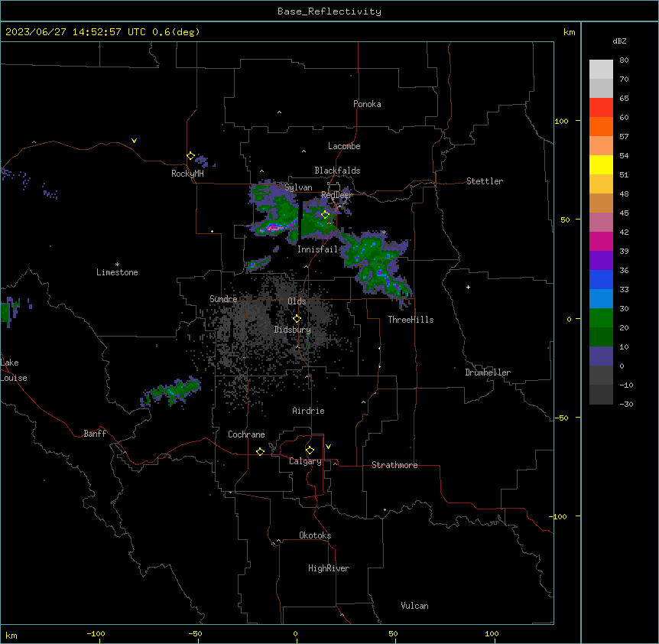The width and height of the screenshot is (659, 644).
Task: Click the asterisk marker above Limestone
Action: (x=117, y=264)
